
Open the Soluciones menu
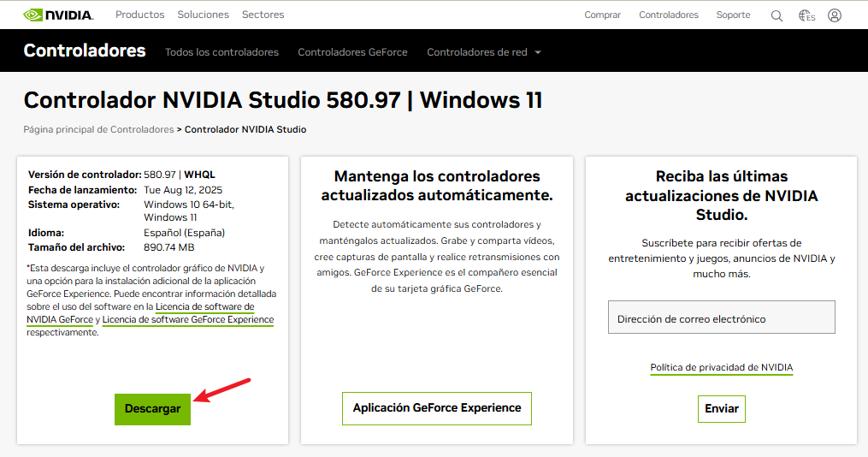click(x=204, y=15)
